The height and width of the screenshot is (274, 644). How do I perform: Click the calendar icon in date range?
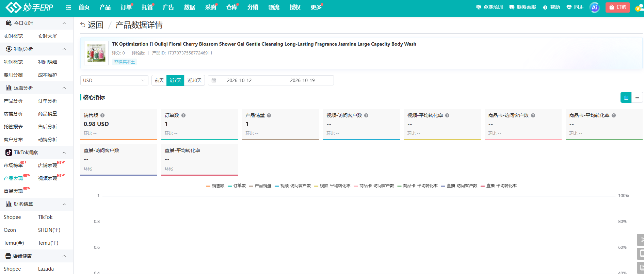point(214,80)
